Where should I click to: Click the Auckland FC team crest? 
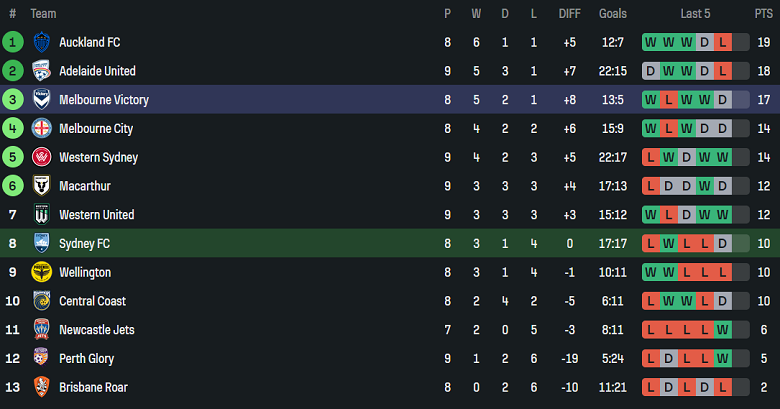coord(41,42)
